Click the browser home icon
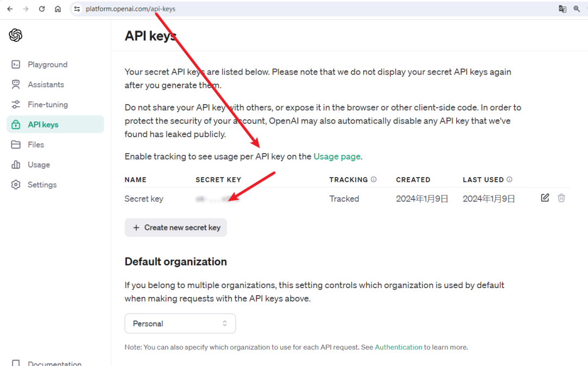Viewport: 588px width, 366px height. coord(58,9)
